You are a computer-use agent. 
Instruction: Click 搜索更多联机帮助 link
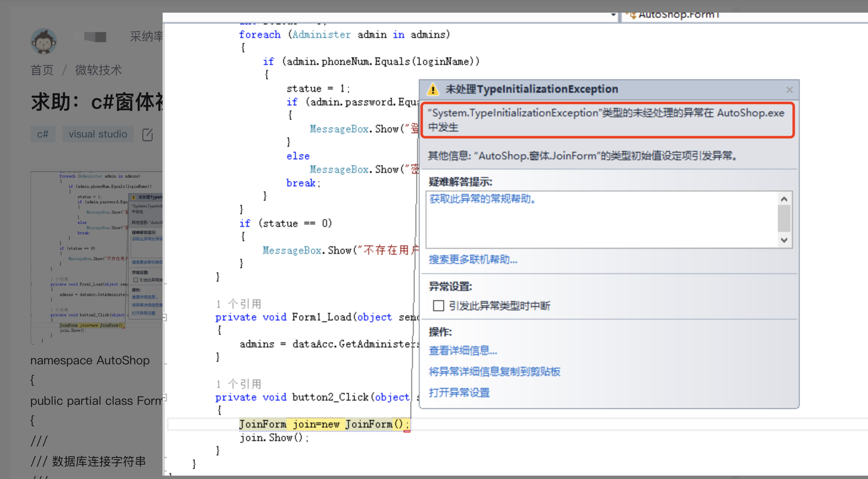[x=473, y=259]
